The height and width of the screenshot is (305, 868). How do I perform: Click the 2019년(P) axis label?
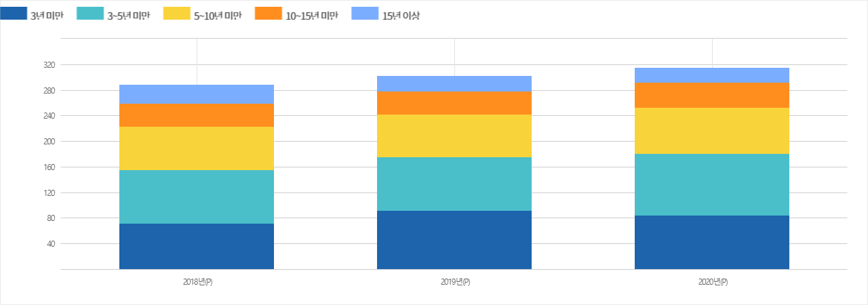[x=455, y=282]
